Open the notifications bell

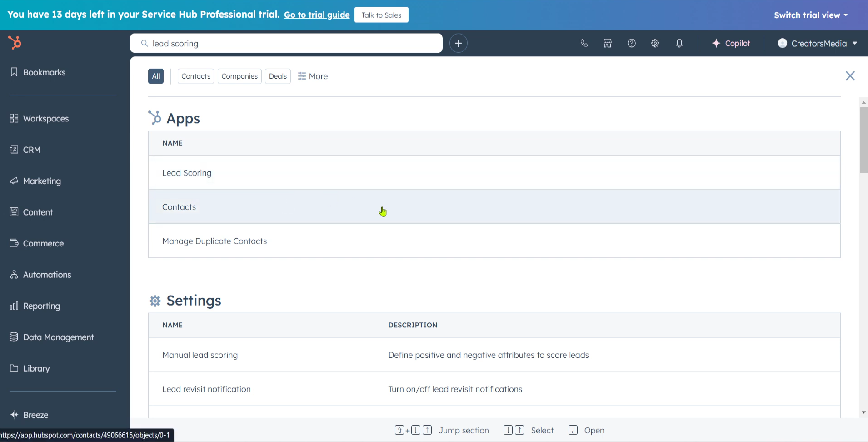point(679,43)
